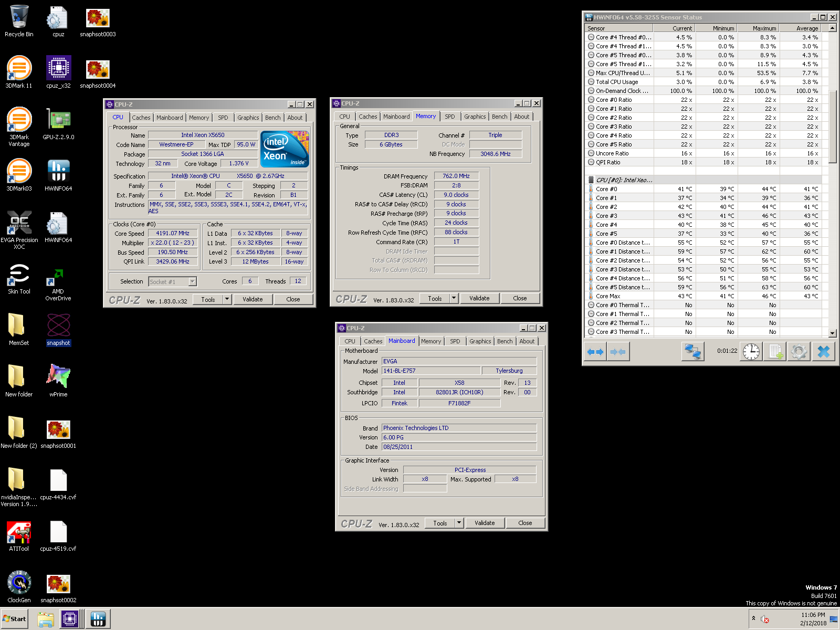Launch the ClockGen desktop icon

(19, 587)
